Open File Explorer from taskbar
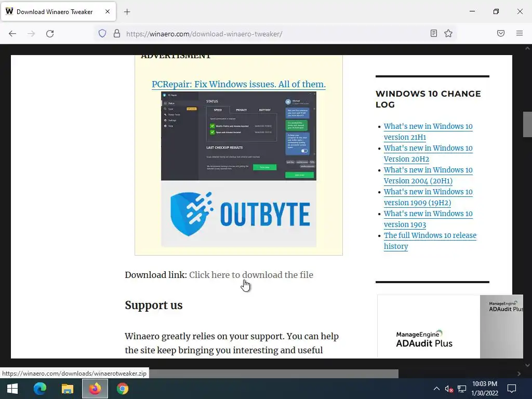 67,389
